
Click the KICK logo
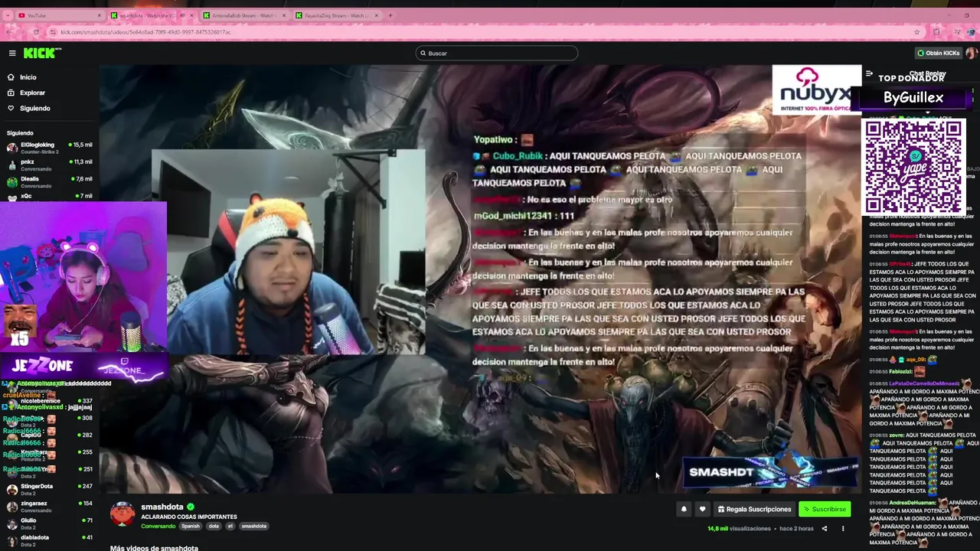(x=42, y=53)
